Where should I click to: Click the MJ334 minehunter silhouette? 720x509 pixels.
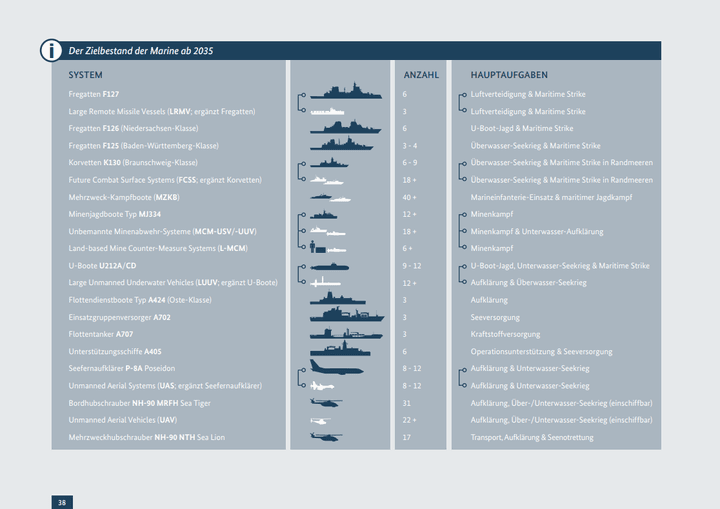tap(324, 215)
